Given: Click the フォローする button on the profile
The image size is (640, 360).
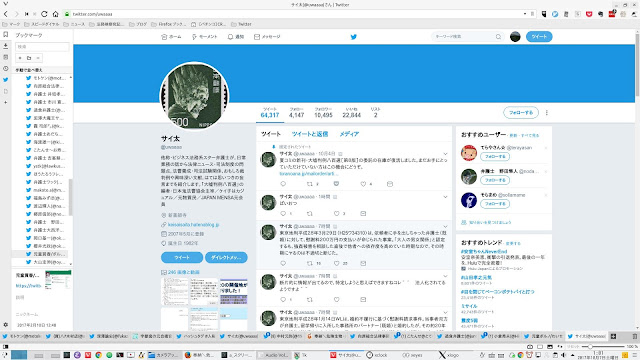Looking at the screenshot, I should 521,113.
